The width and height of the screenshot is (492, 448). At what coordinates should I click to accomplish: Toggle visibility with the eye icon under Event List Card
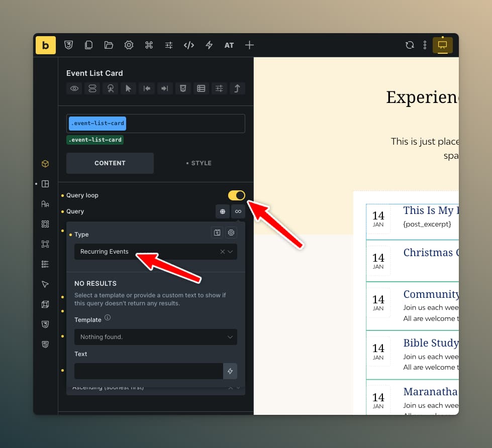click(74, 88)
